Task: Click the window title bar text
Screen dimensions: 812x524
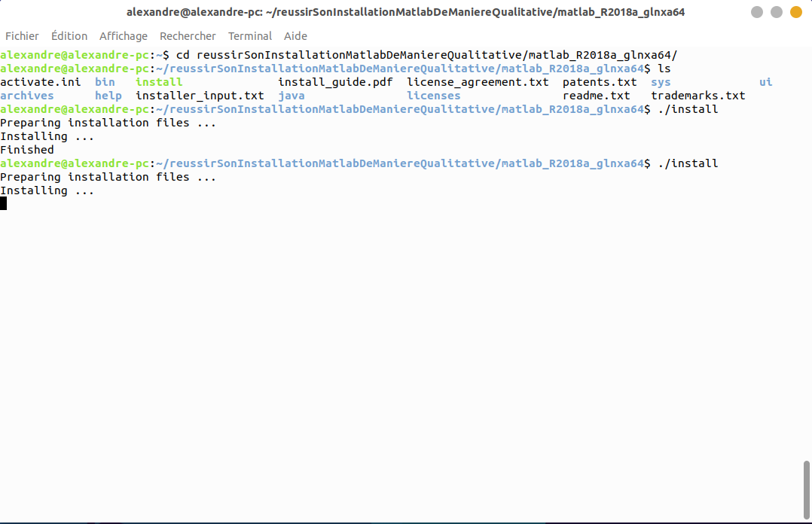Action: tap(405, 12)
